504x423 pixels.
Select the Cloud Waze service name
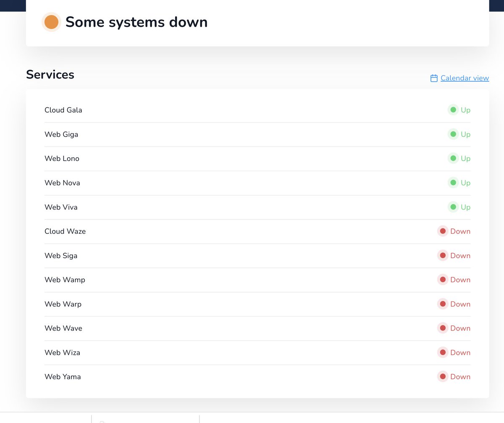pos(65,231)
